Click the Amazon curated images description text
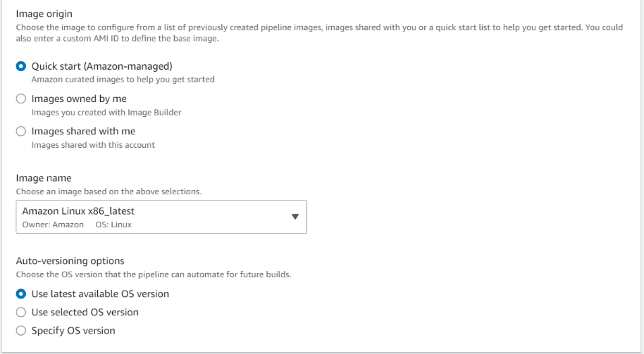This screenshot has height=354, width=644. 123,80
